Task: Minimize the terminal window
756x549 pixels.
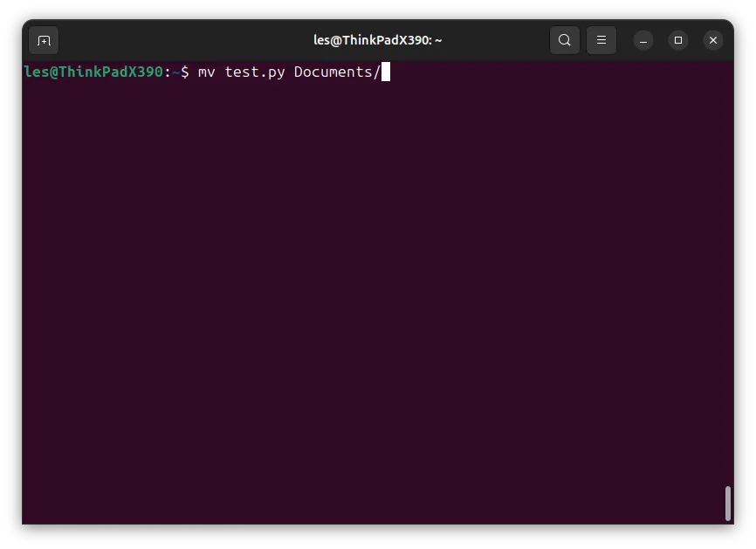Action: point(643,40)
